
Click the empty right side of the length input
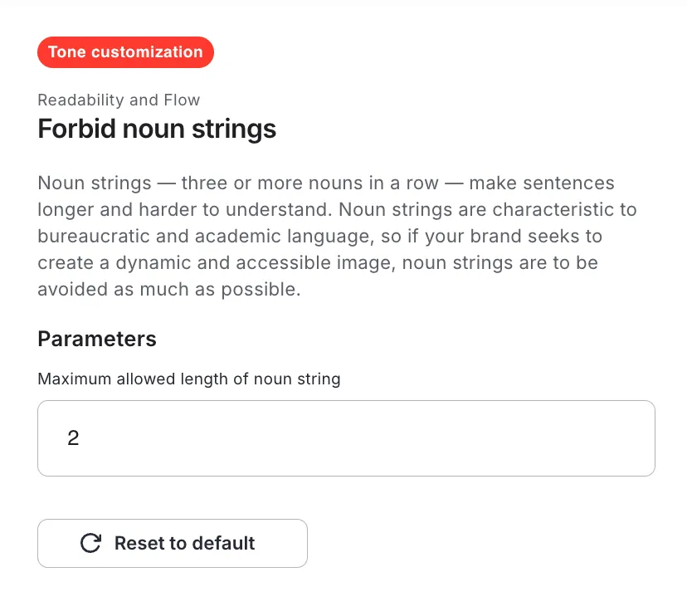click(482, 438)
